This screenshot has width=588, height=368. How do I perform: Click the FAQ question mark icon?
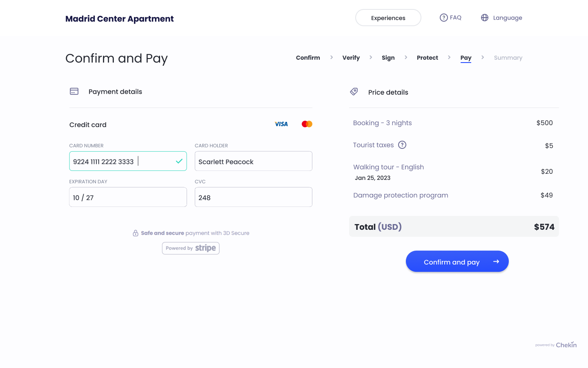coord(443,18)
